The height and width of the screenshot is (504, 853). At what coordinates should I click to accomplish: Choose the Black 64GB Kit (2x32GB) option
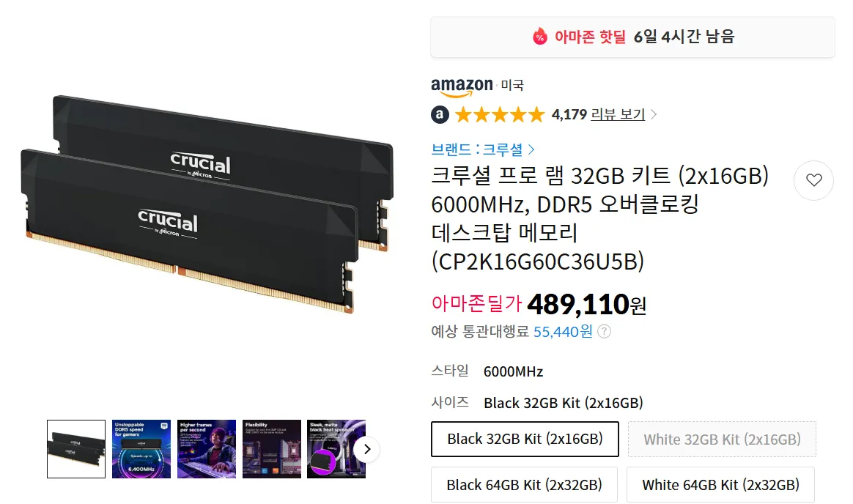525,484
